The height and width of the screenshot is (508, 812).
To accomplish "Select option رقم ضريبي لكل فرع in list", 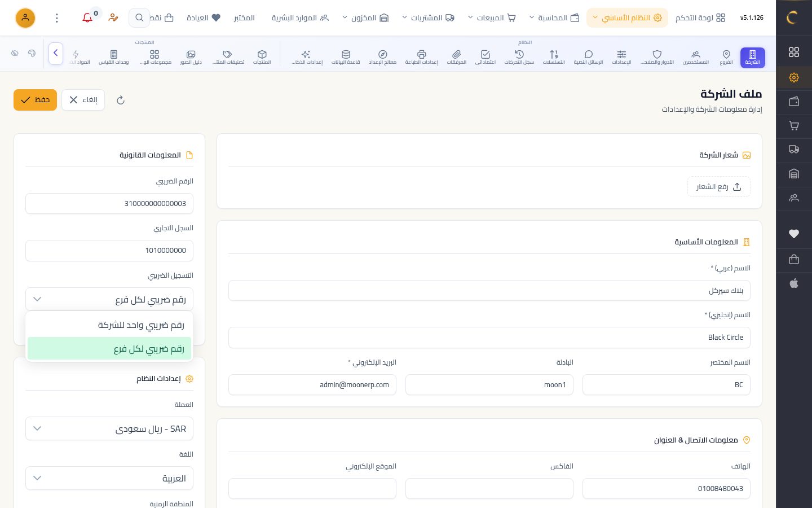I will tap(109, 349).
